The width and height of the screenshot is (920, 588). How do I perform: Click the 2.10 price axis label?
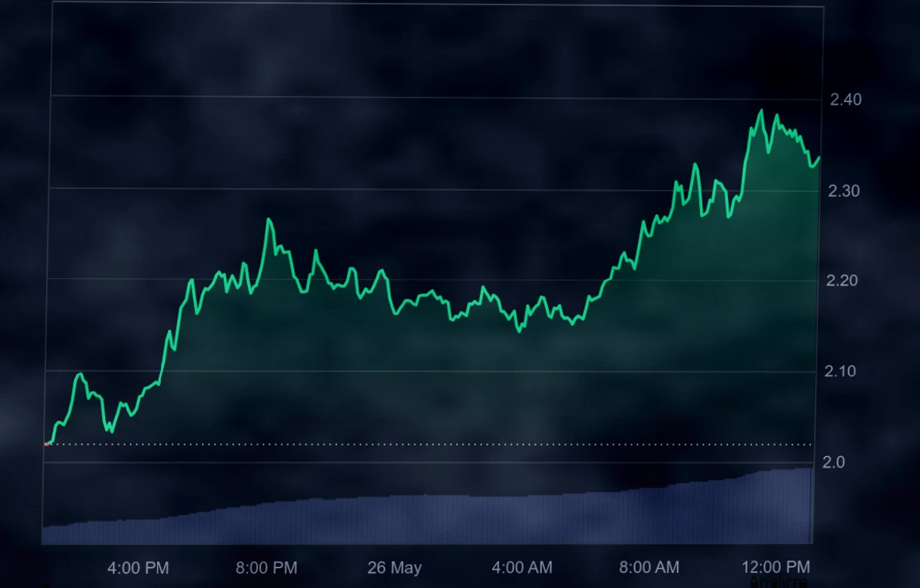[841, 371]
